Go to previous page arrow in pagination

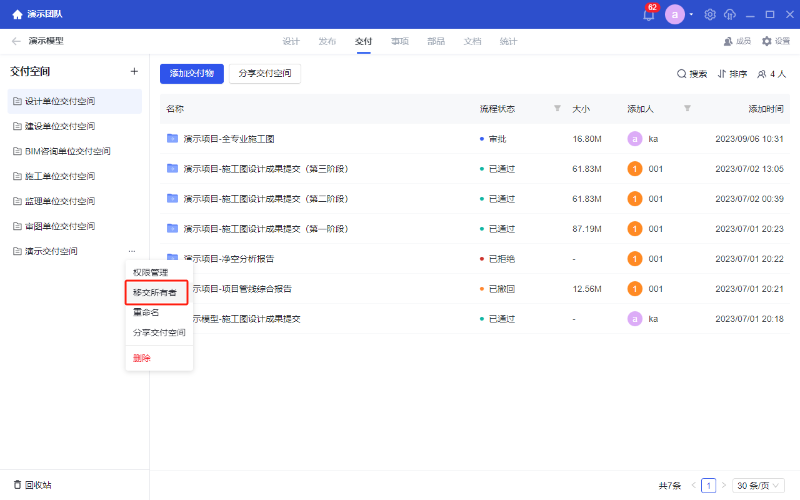click(693, 485)
